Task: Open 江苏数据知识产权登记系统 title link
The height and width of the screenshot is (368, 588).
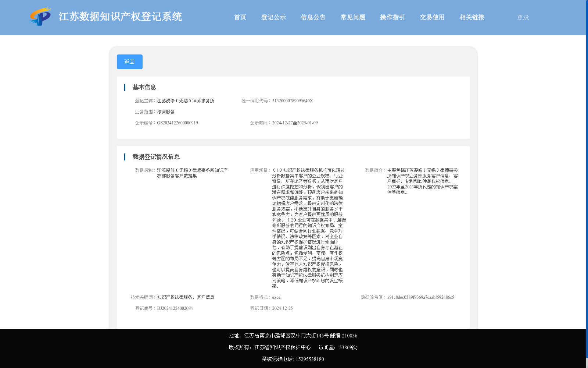Action: (x=120, y=17)
